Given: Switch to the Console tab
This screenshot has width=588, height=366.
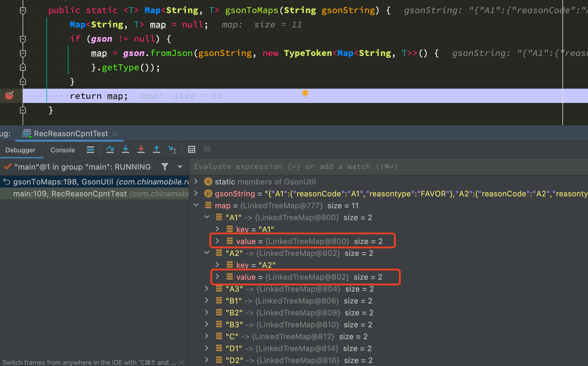Looking at the screenshot, I should point(62,150).
